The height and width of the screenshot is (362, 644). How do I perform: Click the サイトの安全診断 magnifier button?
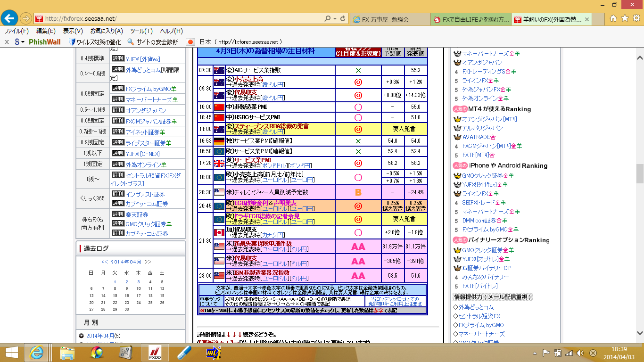coord(153,42)
